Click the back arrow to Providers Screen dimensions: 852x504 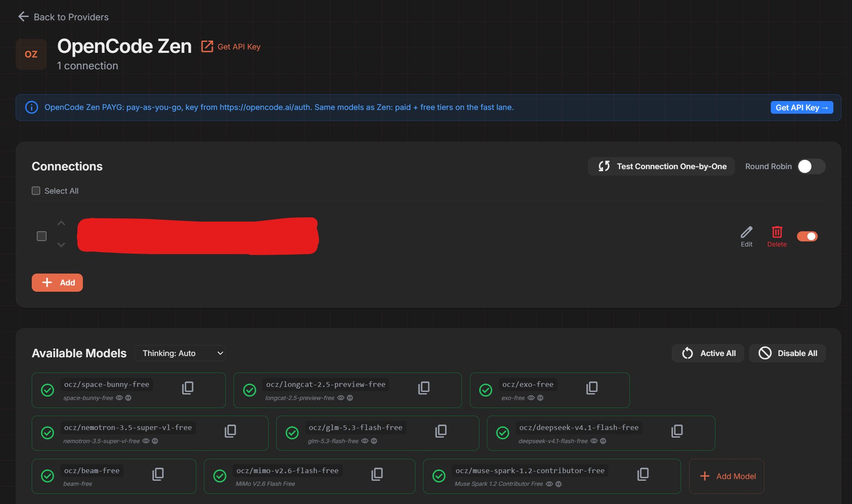tap(23, 16)
